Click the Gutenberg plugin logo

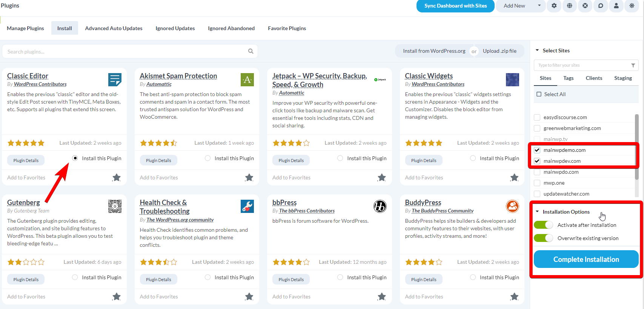coord(115,206)
